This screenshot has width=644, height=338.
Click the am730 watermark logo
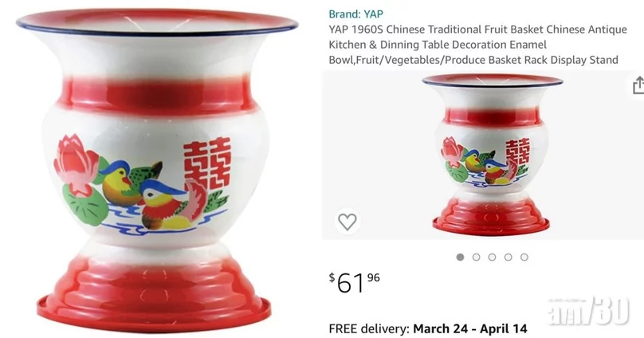click(588, 310)
